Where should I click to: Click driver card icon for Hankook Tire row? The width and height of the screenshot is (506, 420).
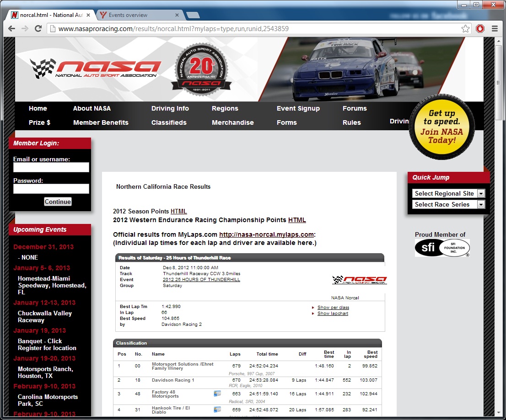[217, 409]
